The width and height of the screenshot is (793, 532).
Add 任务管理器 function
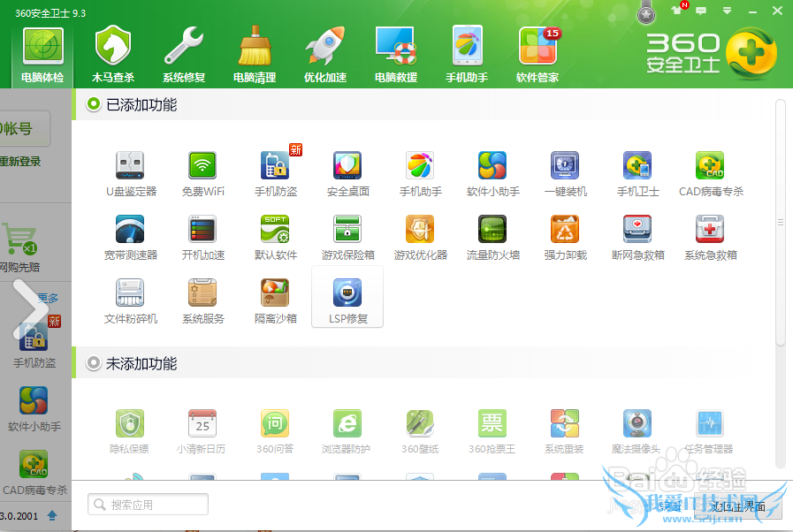pos(709,432)
